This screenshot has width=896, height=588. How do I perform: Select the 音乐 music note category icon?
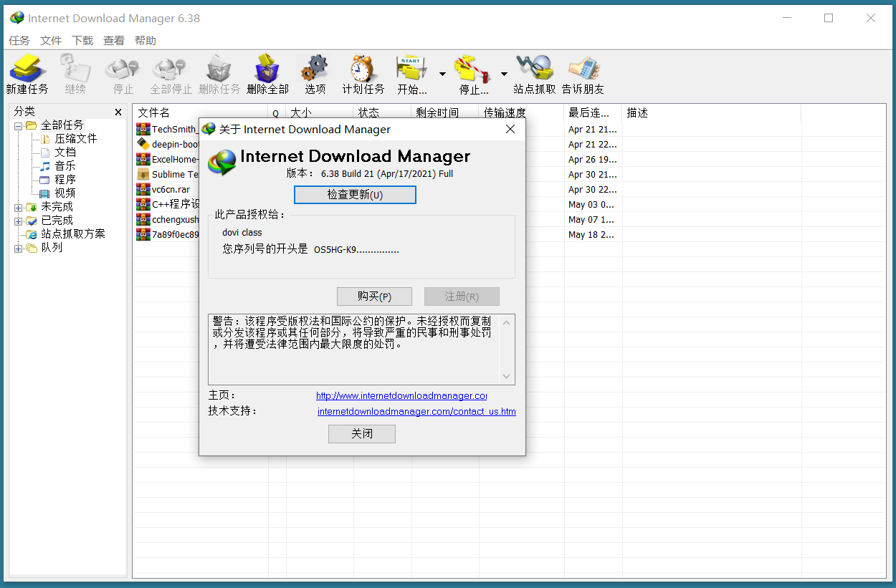click(45, 166)
